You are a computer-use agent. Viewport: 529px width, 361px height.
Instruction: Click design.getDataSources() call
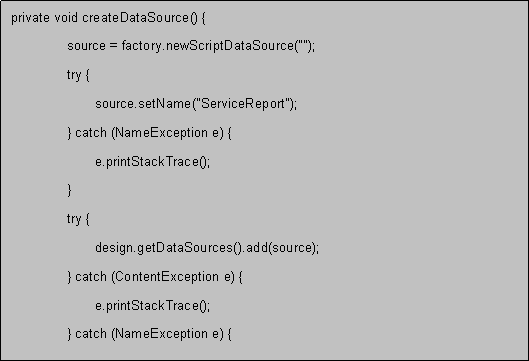click(168, 248)
